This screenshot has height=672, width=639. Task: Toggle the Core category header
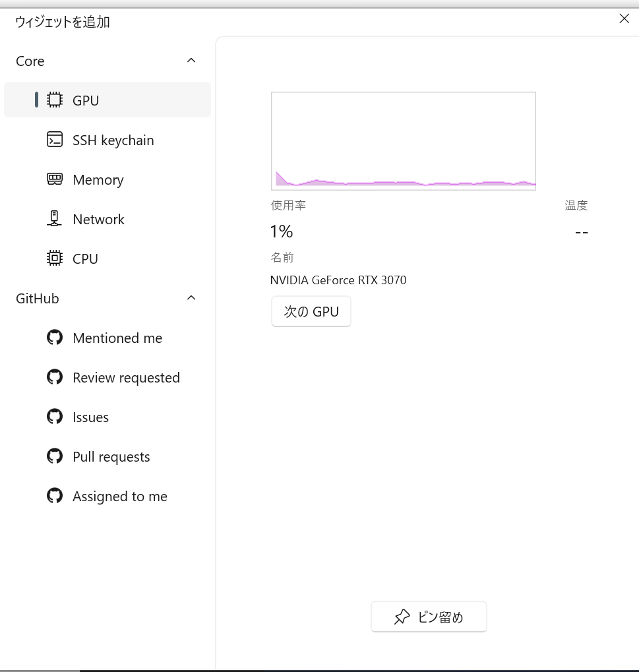[107, 61]
